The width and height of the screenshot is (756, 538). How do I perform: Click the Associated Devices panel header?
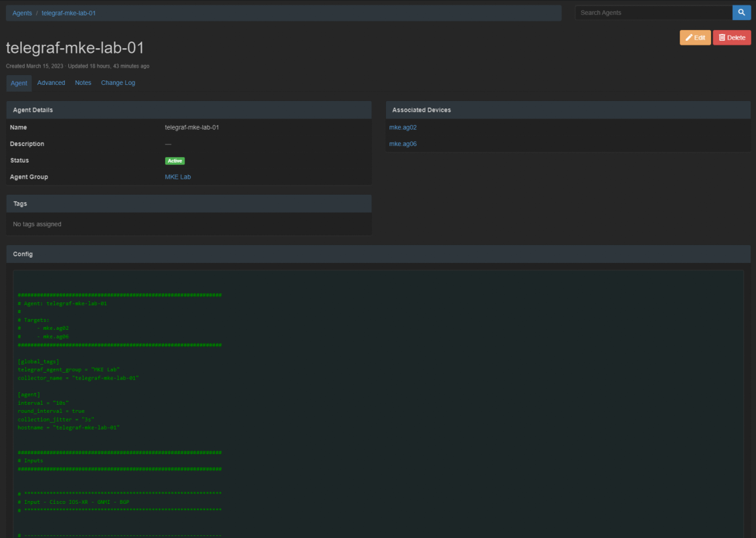567,110
